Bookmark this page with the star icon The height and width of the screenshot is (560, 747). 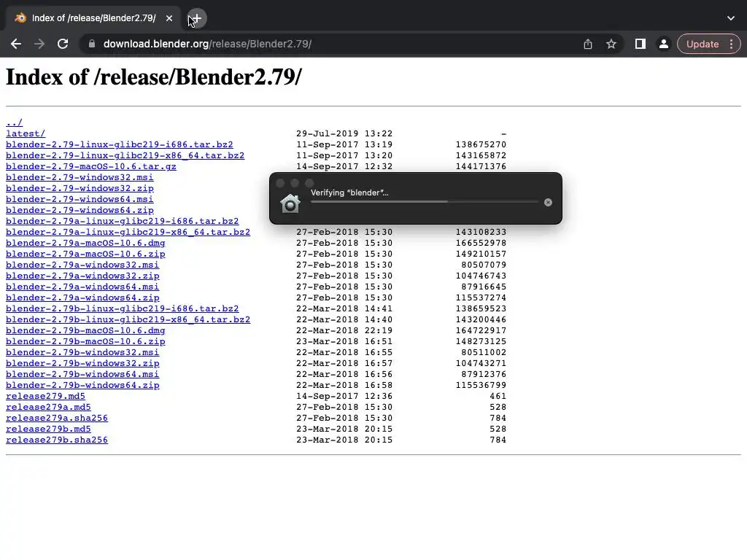(611, 44)
